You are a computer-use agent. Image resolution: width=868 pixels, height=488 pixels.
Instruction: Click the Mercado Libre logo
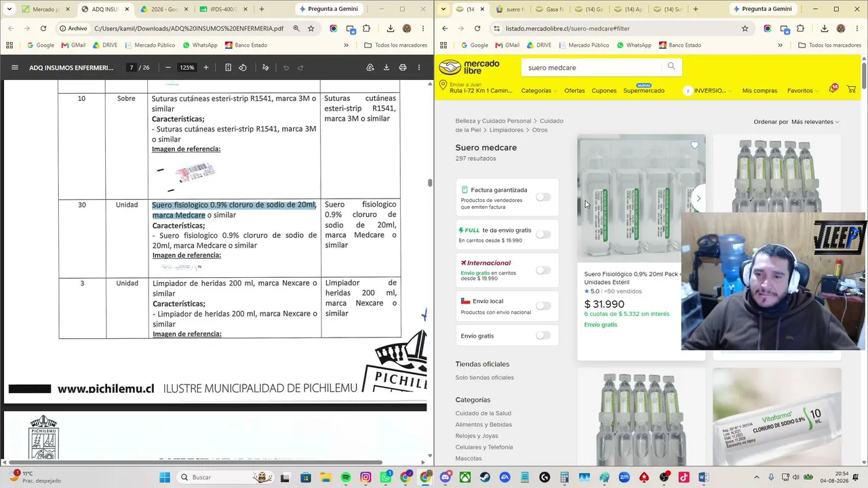[469, 67]
